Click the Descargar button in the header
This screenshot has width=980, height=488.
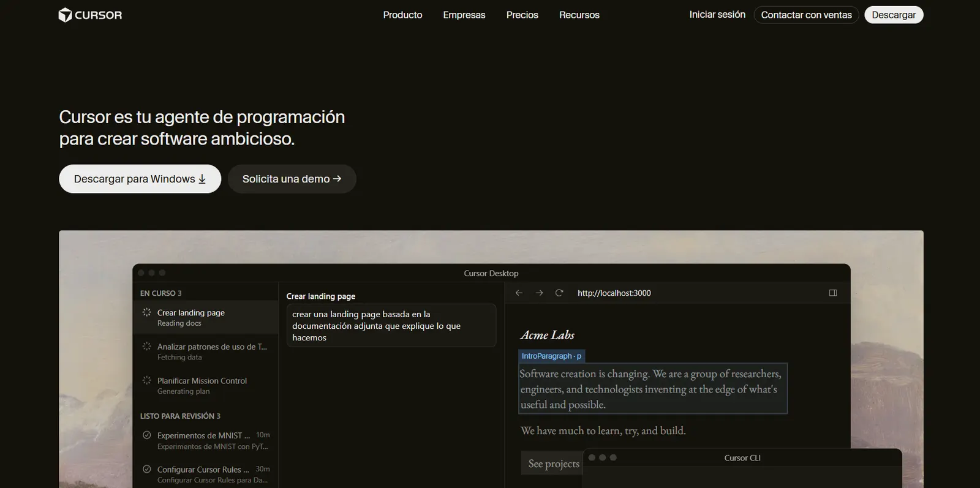click(894, 15)
